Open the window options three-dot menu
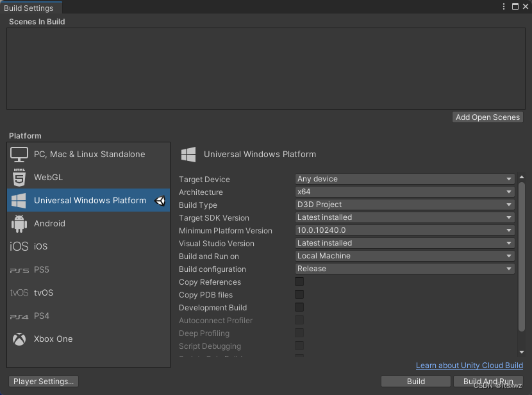This screenshot has height=395, width=532. click(x=504, y=6)
